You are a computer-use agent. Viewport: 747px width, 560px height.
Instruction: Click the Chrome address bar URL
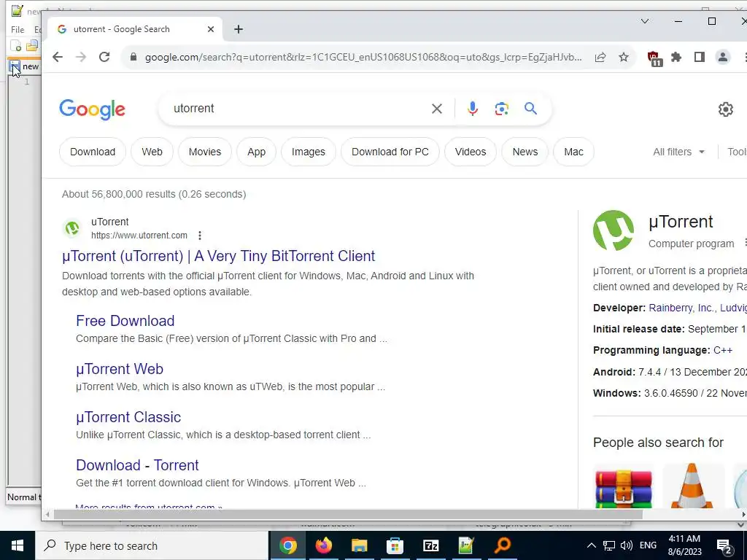click(x=363, y=57)
